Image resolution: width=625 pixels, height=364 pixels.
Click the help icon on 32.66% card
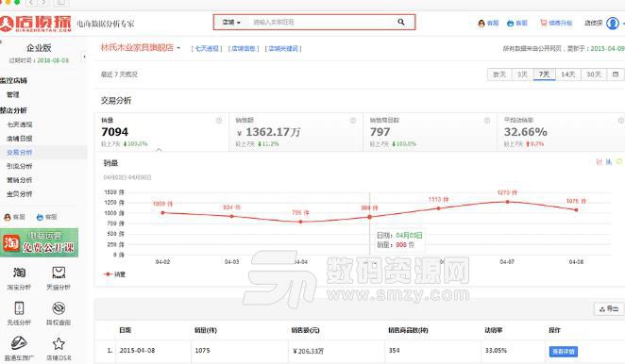click(x=621, y=121)
